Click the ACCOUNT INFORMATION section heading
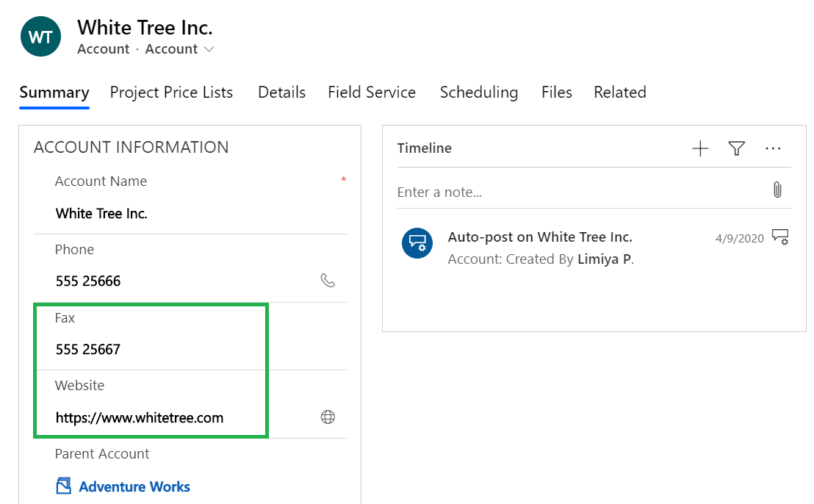 coord(132,148)
